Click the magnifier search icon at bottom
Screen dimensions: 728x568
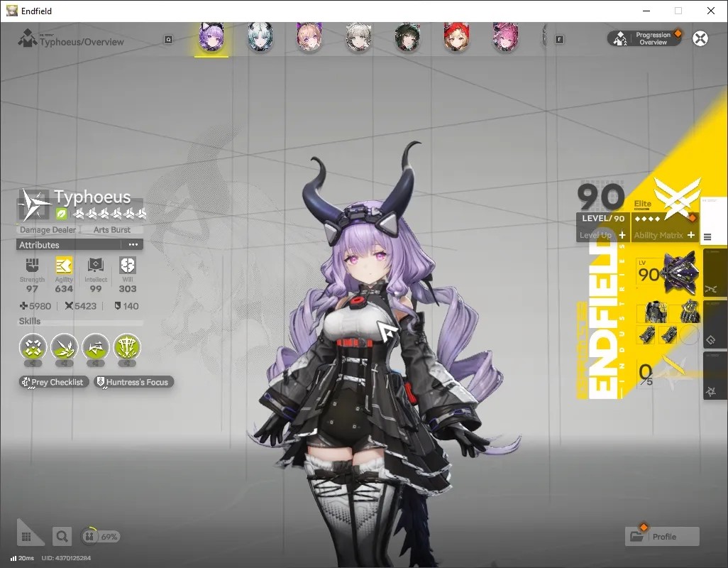click(x=62, y=537)
